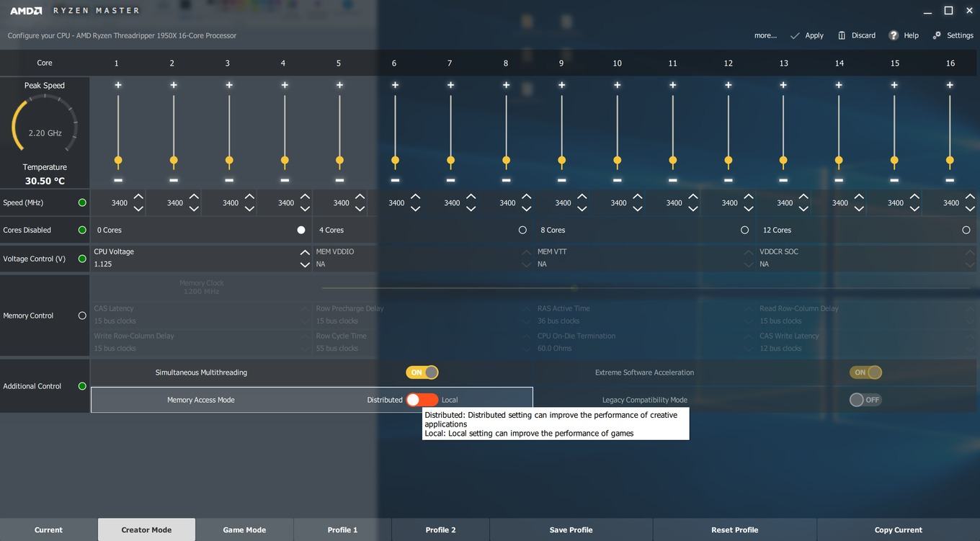Click the plus icon above core 2 slider

coord(174,85)
